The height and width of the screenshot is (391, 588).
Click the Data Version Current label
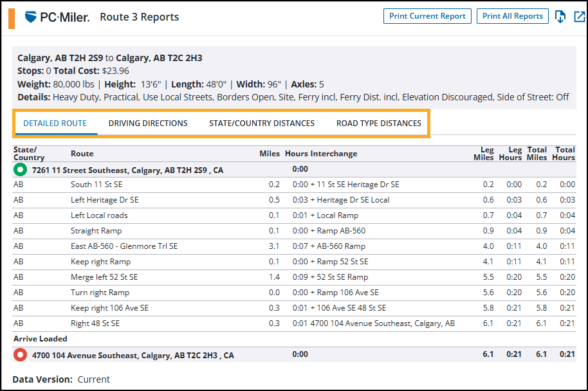pyautogui.click(x=61, y=379)
